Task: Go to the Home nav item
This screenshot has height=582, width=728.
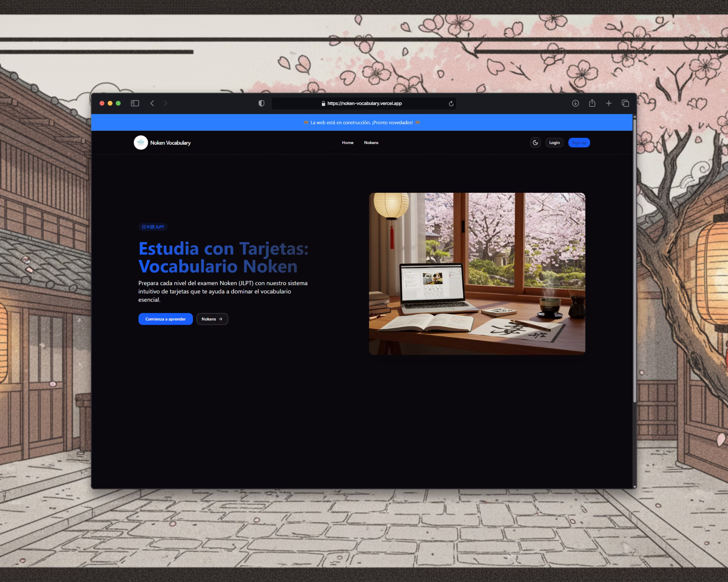Action: (347, 142)
